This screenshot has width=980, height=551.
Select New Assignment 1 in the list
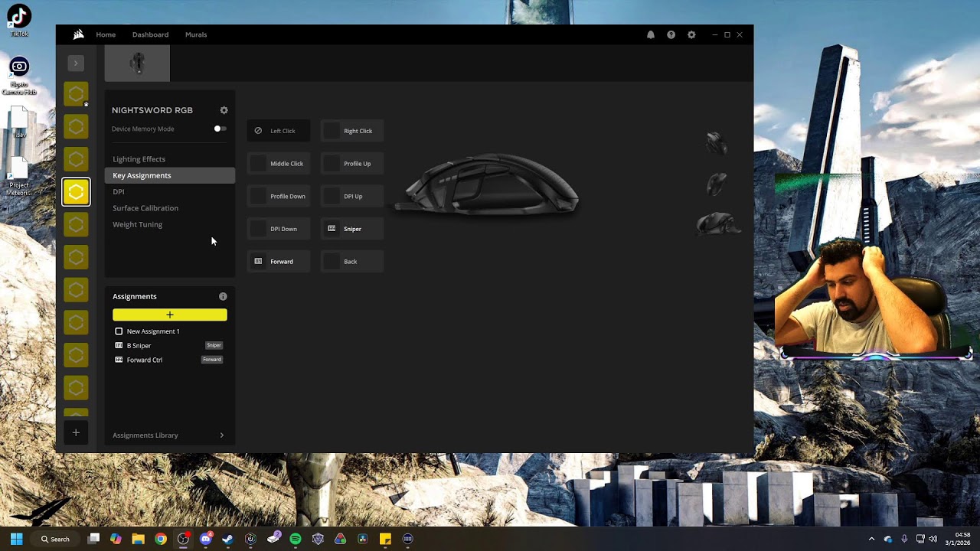(x=169, y=331)
